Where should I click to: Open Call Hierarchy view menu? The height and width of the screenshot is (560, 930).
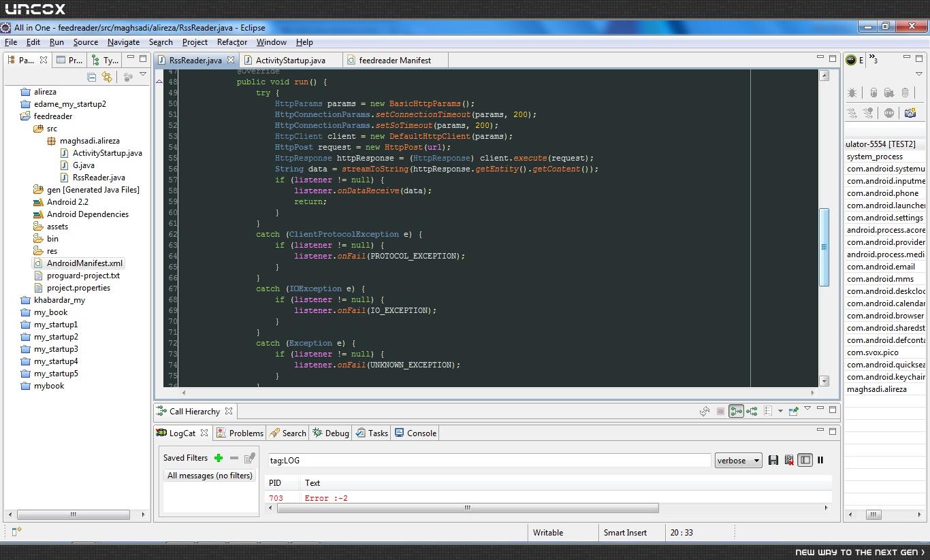click(x=807, y=409)
